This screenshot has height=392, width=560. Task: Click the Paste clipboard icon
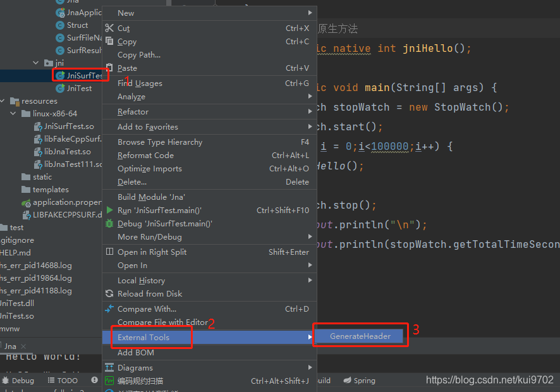click(x=109, y=68)
